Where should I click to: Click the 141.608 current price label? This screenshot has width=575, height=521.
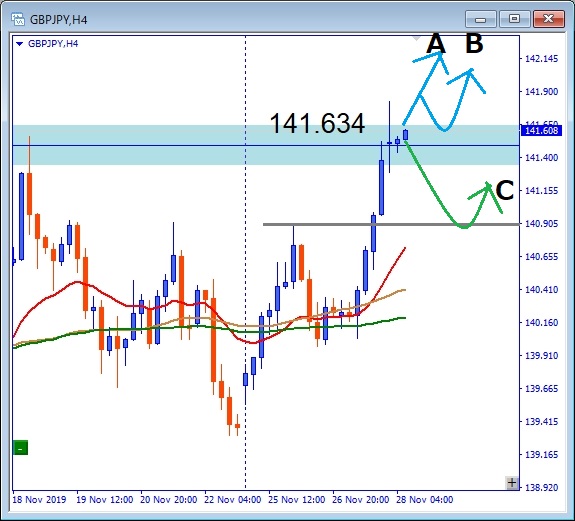(541, 131)
